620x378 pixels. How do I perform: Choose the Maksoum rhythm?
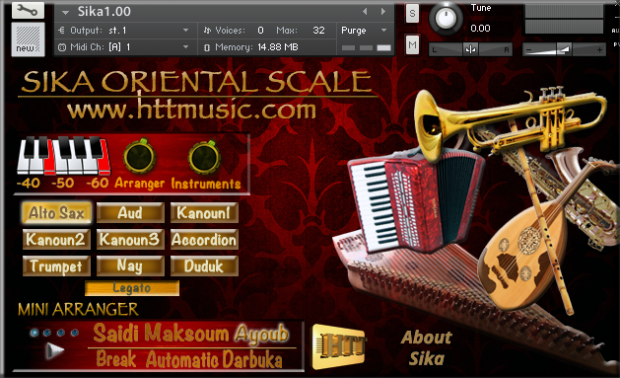click(x=187, y=333)
